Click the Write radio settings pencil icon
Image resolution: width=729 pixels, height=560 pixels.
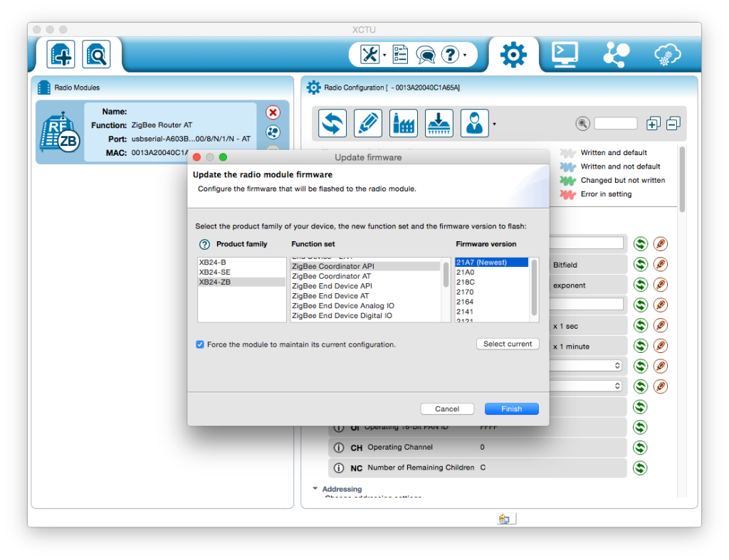click(x=368, y=123)
